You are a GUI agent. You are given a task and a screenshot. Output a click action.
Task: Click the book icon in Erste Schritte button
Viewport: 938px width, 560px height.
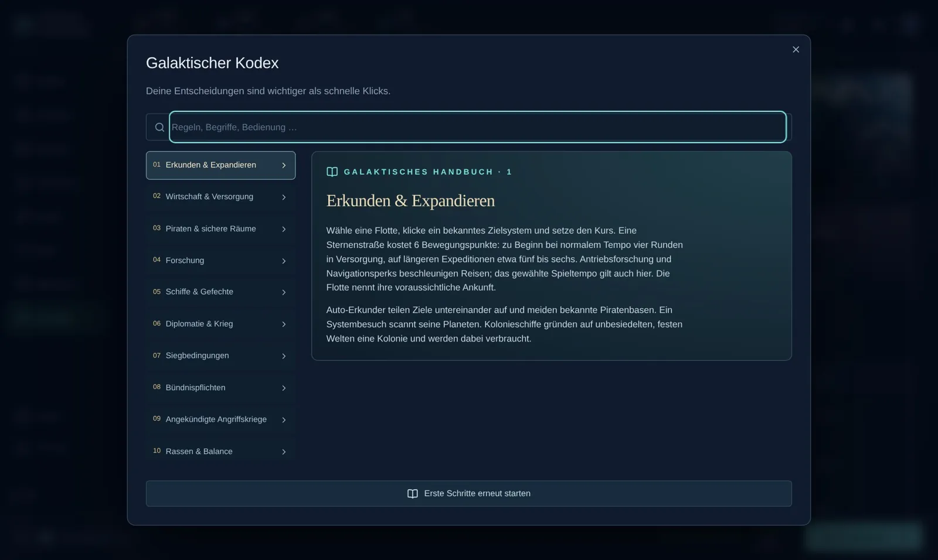pyautogui.click(x=413, y=494)
